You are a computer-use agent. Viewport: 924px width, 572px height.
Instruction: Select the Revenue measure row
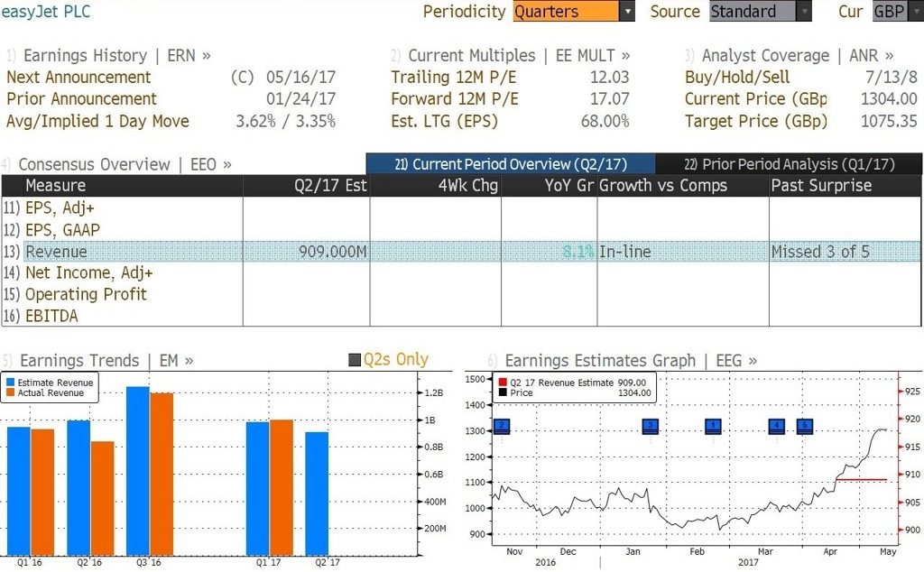[x=461, y=252]
